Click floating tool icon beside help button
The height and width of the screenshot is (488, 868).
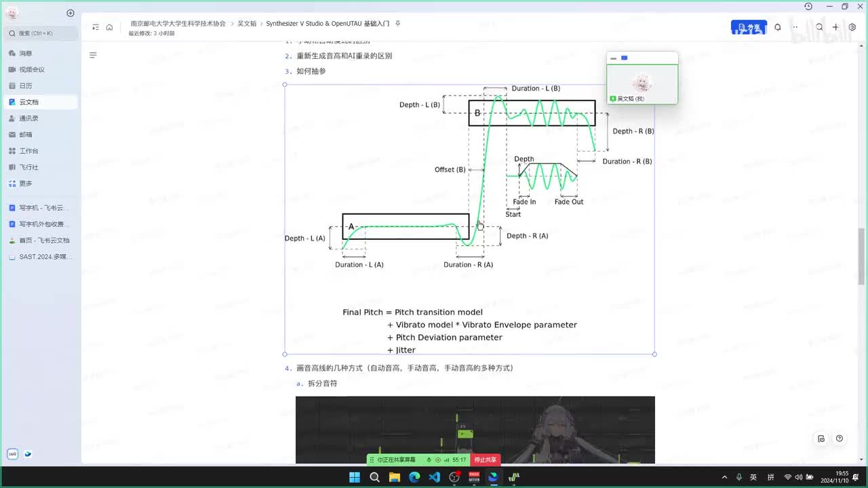[821, 439]
